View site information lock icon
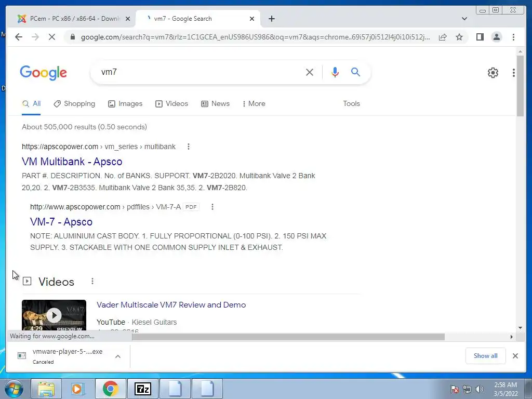 [x=72, y=37]
